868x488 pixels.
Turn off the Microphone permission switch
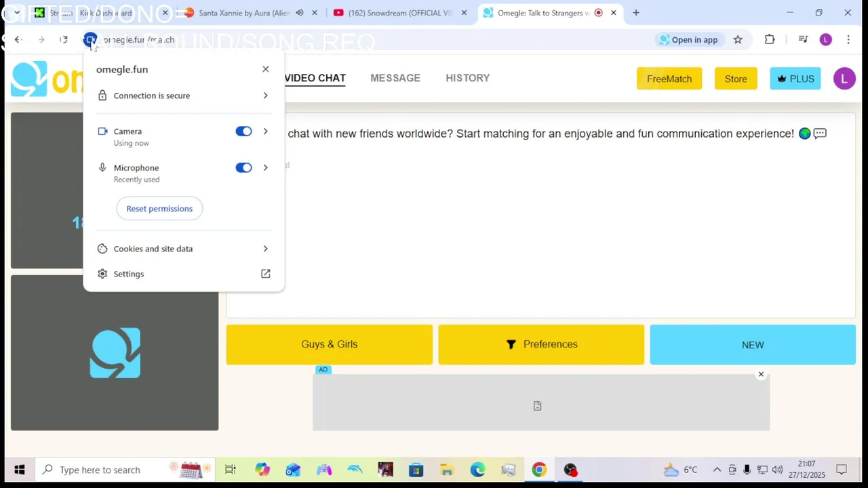pyautogui.click(x=243, y=167)
